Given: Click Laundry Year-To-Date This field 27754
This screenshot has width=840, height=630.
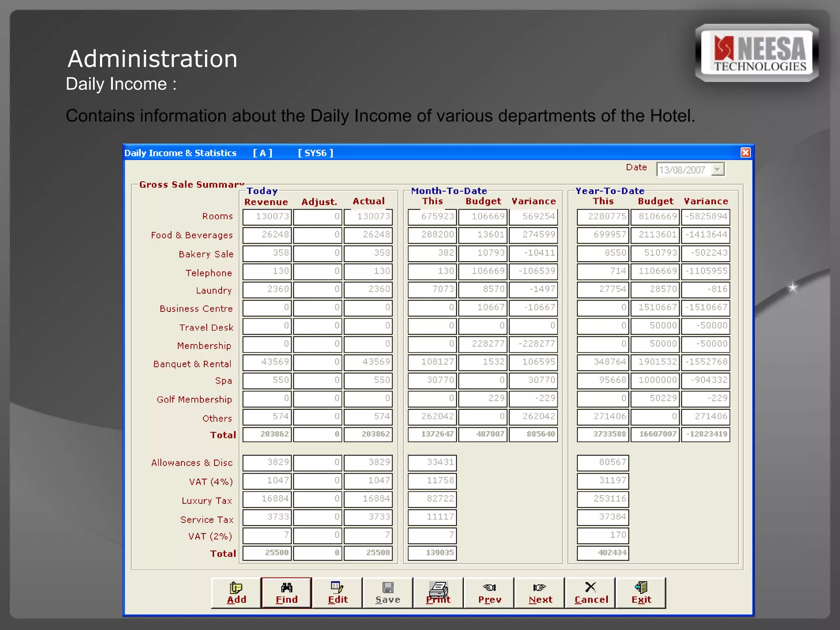Looking at the screenshot, I should click(x=603, y=290).
